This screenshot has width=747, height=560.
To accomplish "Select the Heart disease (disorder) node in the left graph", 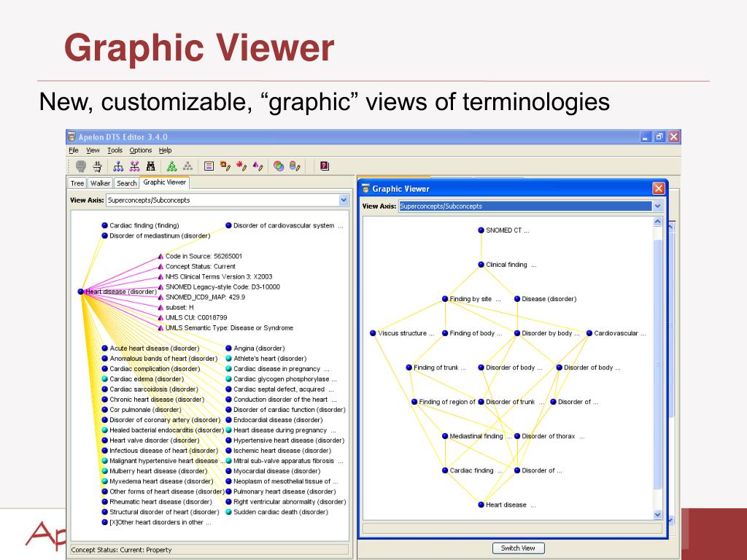I will tap(117, 292).
